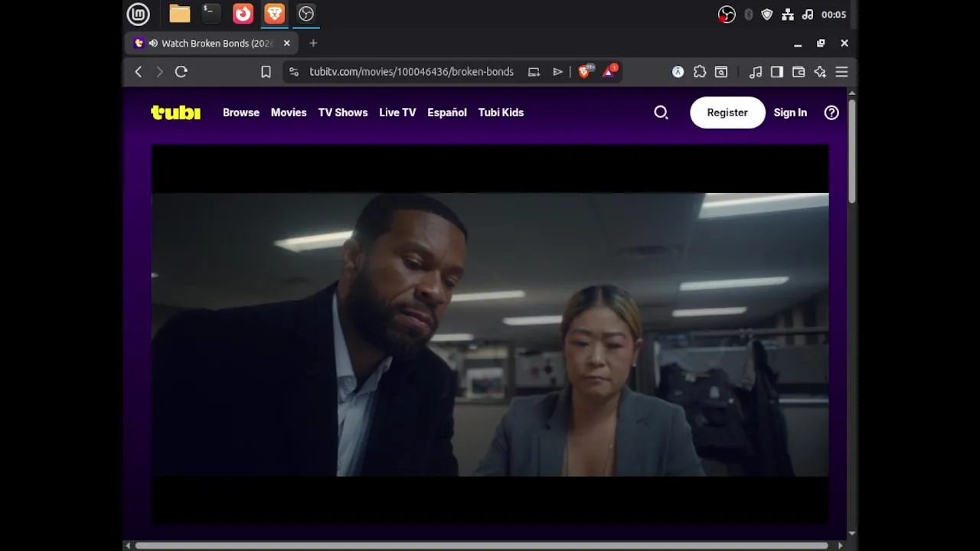Click the cast media icon in address bar
The width and height of the screenshot is (980, 551).
click(x=534, y=72)
